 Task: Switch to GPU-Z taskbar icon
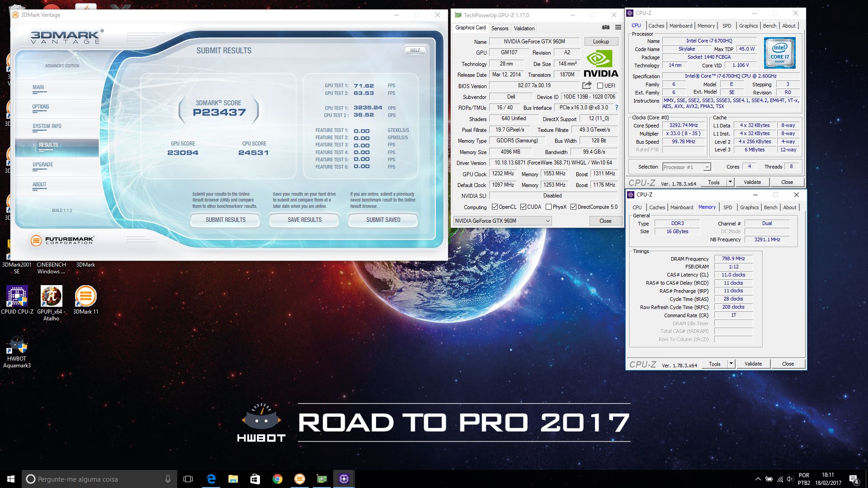(321, 479)
